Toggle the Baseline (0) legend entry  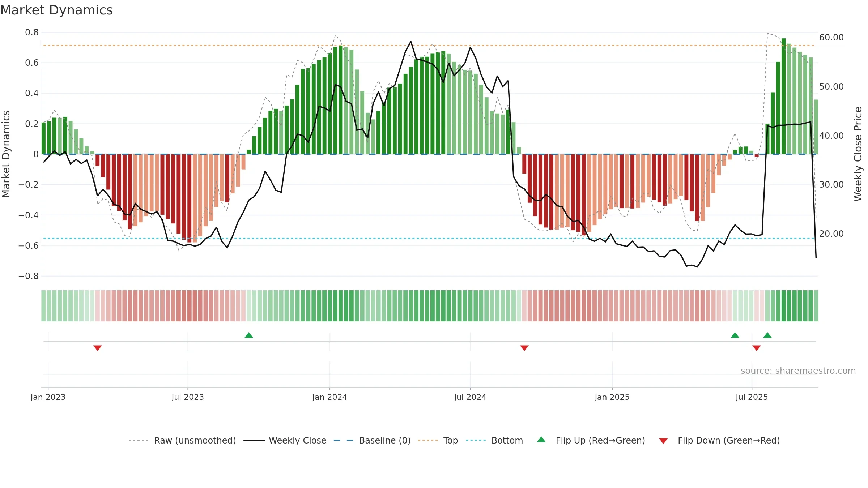[x=372, y=440]
